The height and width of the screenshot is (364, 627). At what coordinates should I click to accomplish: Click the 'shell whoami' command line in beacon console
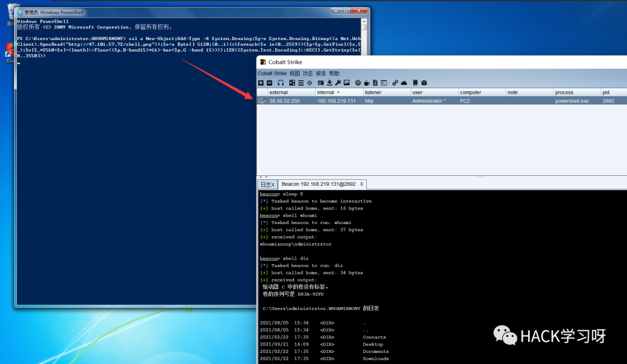click(289, 215)
